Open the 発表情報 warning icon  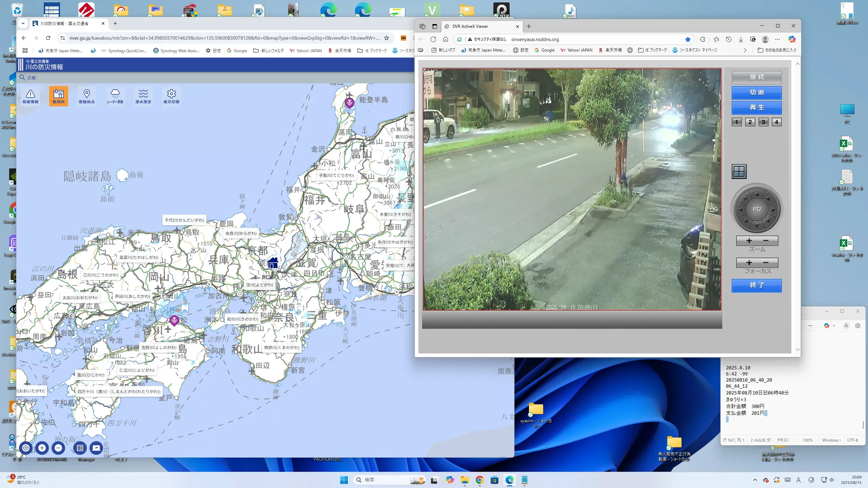coord(31,96)
